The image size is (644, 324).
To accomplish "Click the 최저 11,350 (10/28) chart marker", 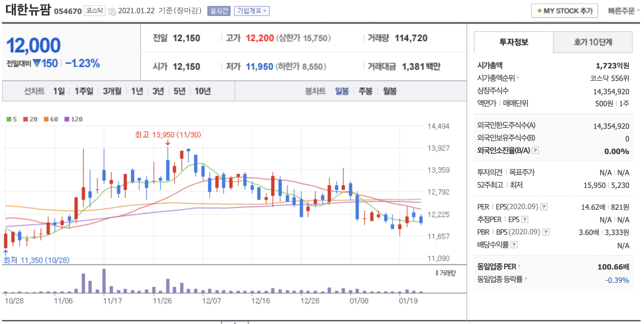I will [x=37, y=260].
